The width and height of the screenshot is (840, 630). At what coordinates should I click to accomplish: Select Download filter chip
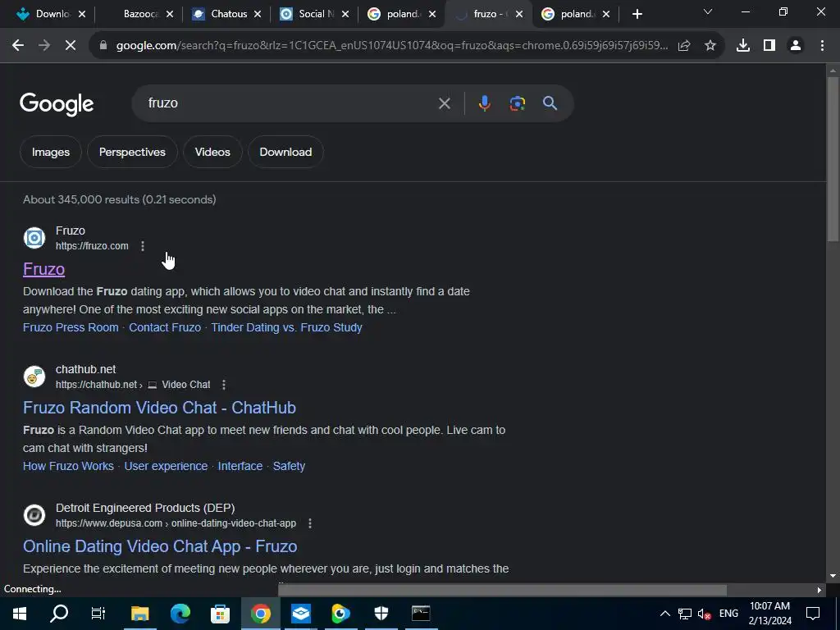[285, 152]
